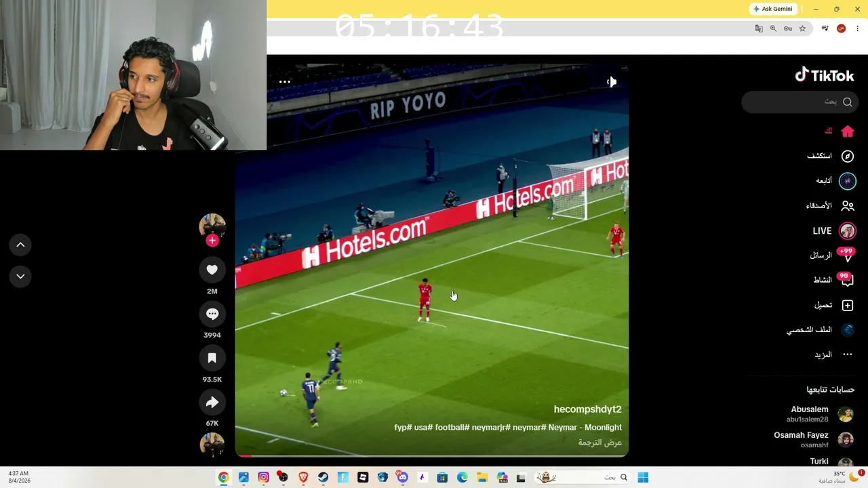This screenshot has height=488, width=868.
Task: Go to the previous video with up chevron
Action: [20, 245]
